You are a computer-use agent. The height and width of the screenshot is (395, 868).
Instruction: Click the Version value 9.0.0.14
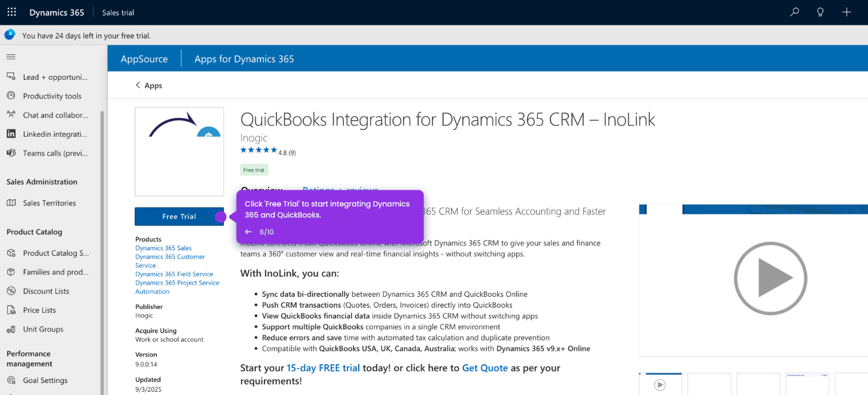[146, 364]
